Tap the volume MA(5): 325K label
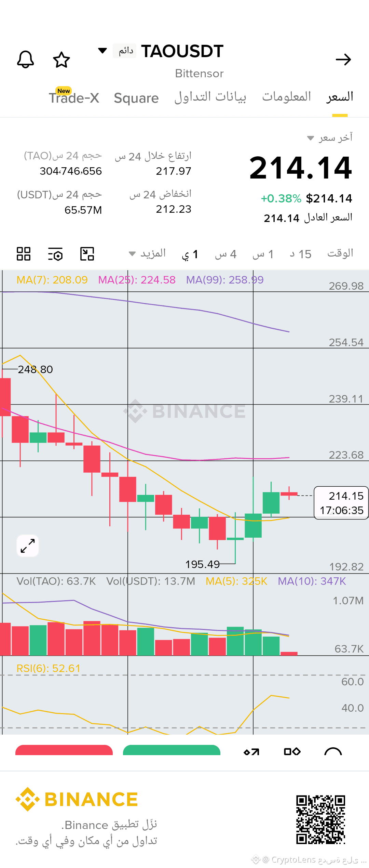This screenshot has height=868, width=369. pyautogui.click(x=236, y=581)
